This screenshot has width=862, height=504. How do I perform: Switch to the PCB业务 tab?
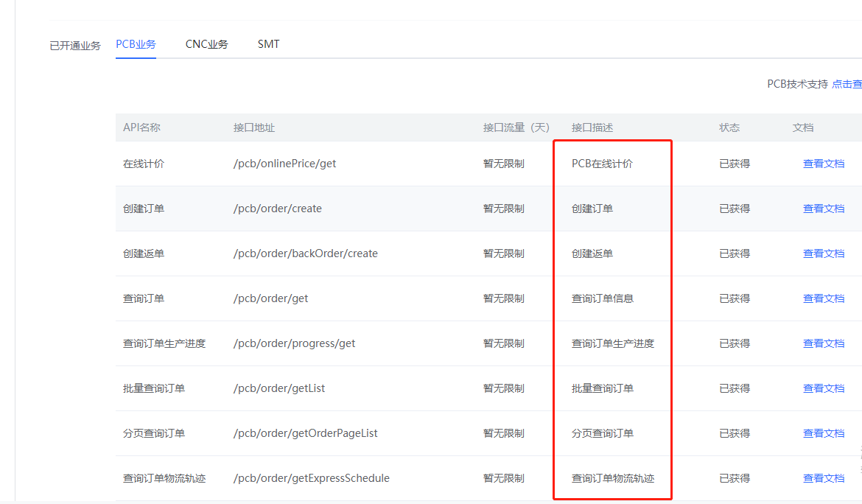pyautogui.click(x=136, y=44)
